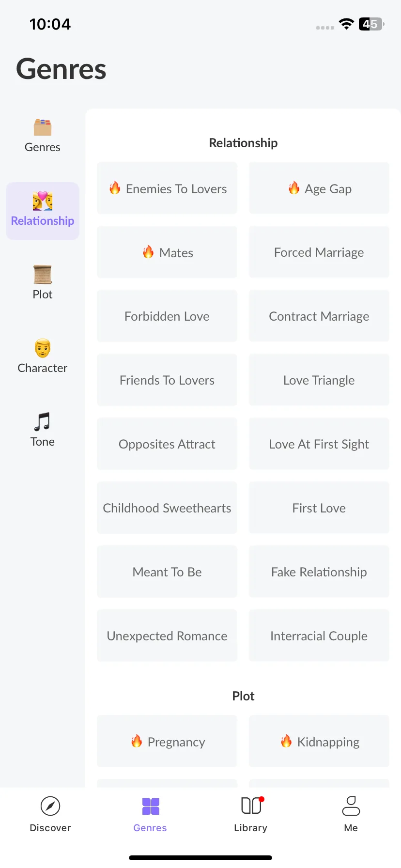Choose the Love Triangle tag

coord(319,380)
